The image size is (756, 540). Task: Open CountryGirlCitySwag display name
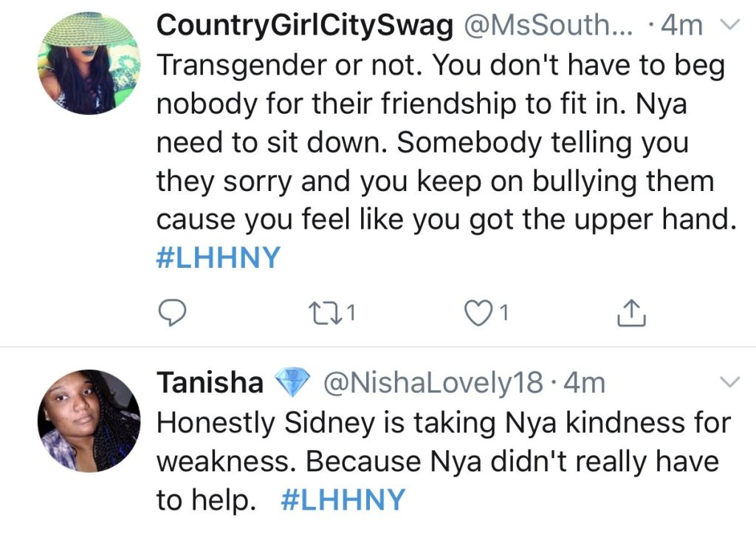305,26
